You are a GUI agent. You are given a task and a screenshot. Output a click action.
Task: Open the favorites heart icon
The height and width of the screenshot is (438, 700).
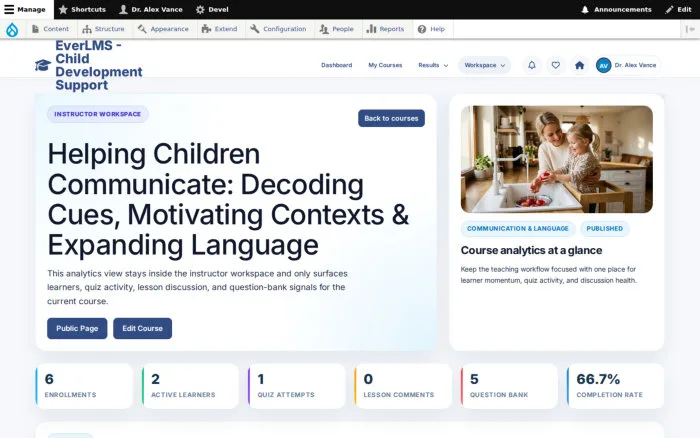tap(555, 65)
